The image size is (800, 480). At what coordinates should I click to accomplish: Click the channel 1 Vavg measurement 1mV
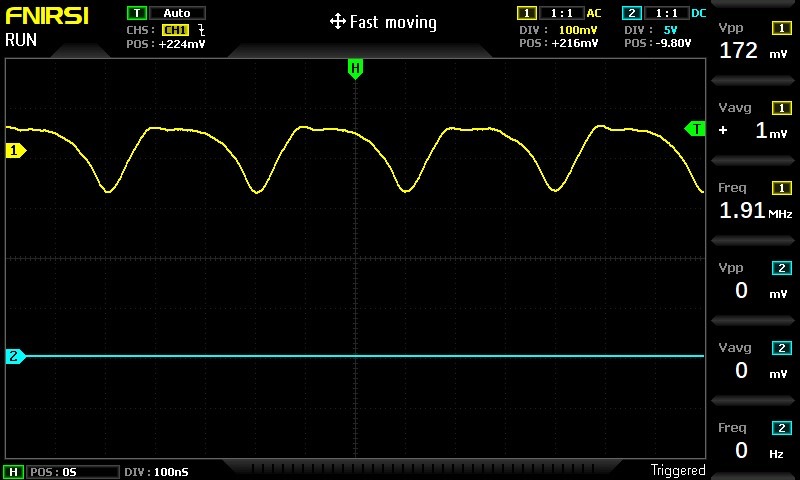pyautogui.click(x=753, y=131)
